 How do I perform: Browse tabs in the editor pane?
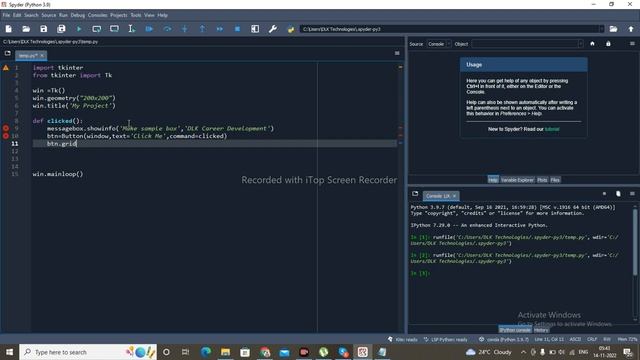coord(7,53)
